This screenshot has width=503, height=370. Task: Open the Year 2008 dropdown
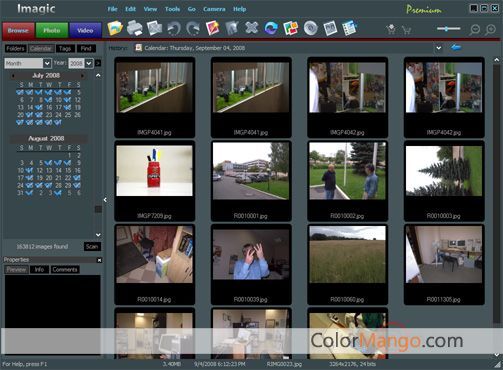click(89, 63)
